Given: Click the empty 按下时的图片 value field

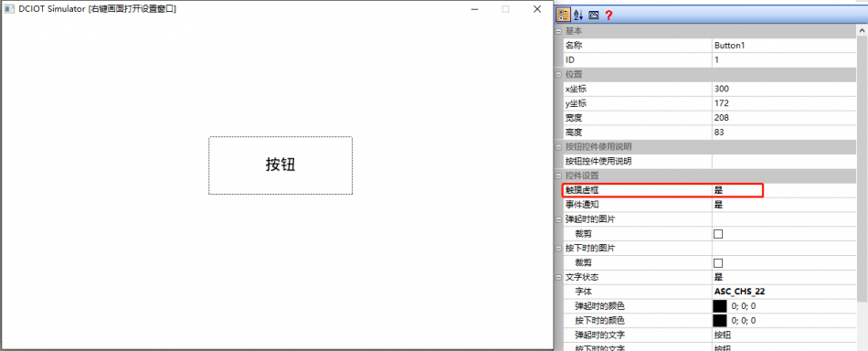Looking at the screenshot, I should point(785,248).
